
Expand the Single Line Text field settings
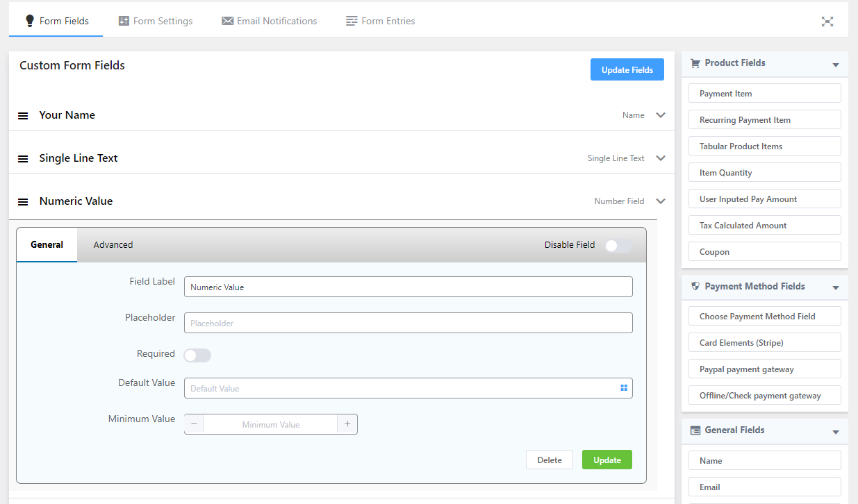click(x=661, y=158)
